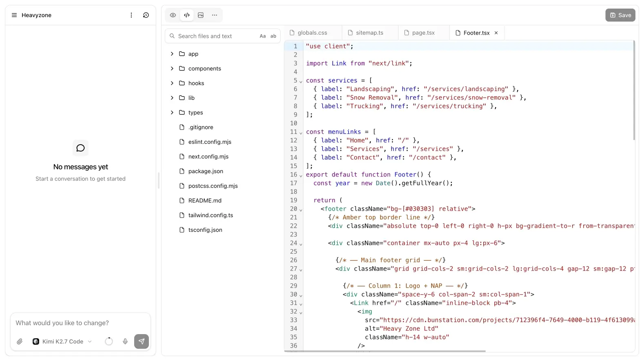The width and height of the screenshot is (644, 361).
Task: Fold code at line 5 arrow
Action: [x=301, y=81]
